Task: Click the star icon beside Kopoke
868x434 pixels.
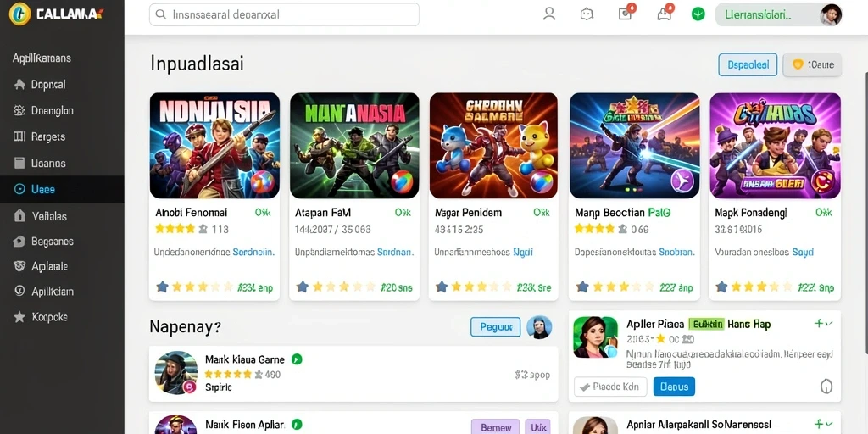Action: pos(19,317)
